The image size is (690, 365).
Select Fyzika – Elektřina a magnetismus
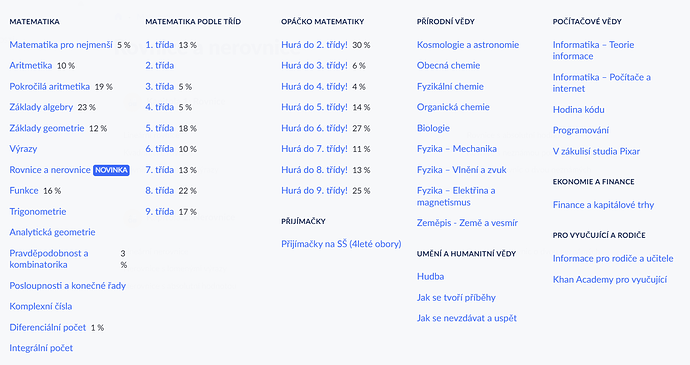456,196
